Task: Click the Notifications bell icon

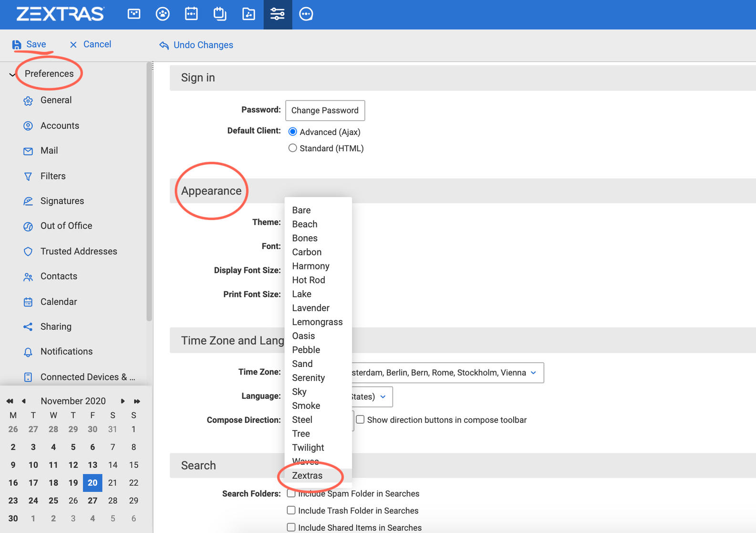Action: point(28,352)
